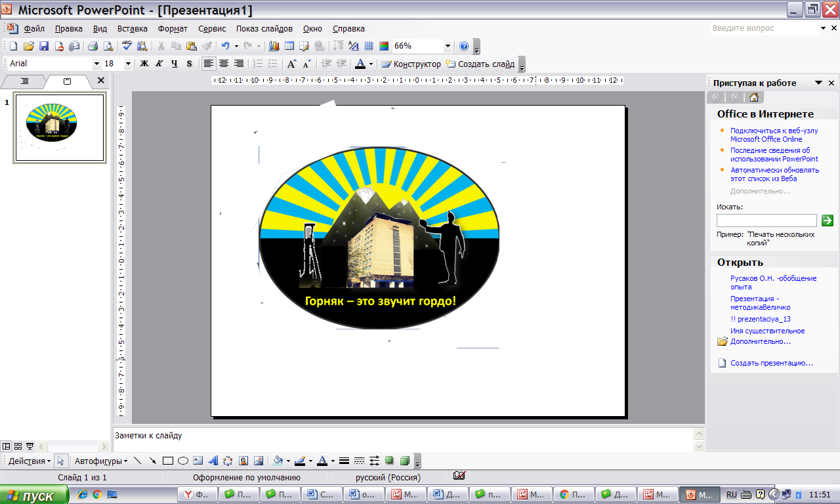Open the toolbar font color arrow

coord(371,64)
